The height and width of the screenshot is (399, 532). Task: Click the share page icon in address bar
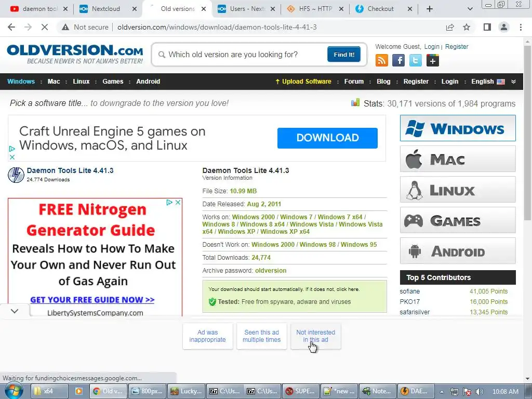click(x=450, y=27)
